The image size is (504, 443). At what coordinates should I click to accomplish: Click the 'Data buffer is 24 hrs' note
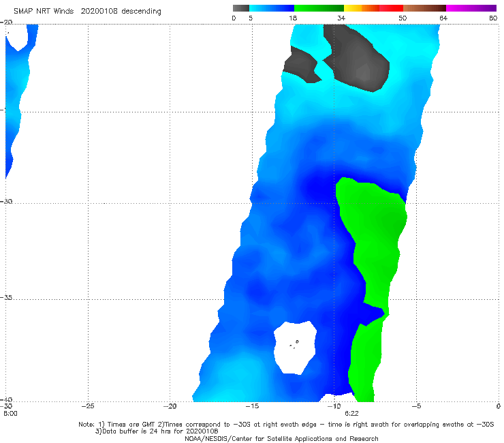tap(157, 431)
